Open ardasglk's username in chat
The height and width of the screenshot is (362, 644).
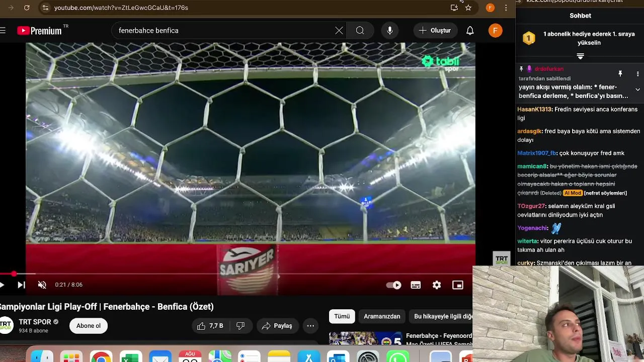530,131
